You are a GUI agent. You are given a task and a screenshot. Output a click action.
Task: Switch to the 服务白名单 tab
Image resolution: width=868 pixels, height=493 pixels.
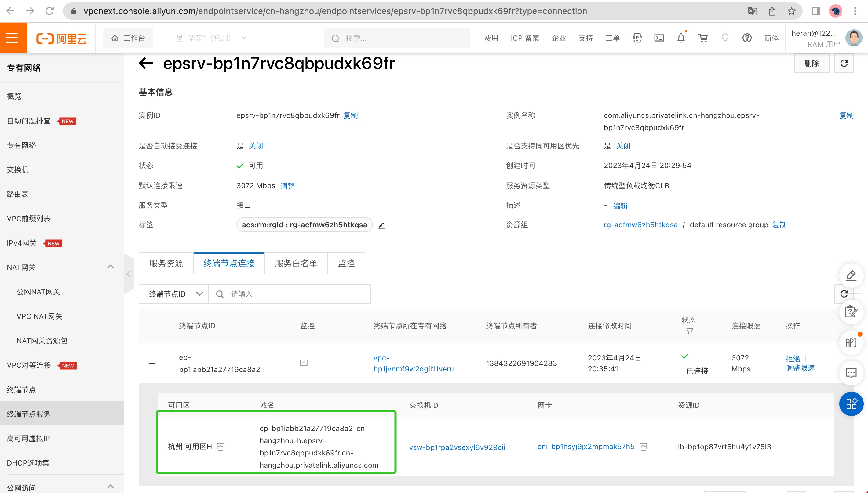tap(296, 263)
